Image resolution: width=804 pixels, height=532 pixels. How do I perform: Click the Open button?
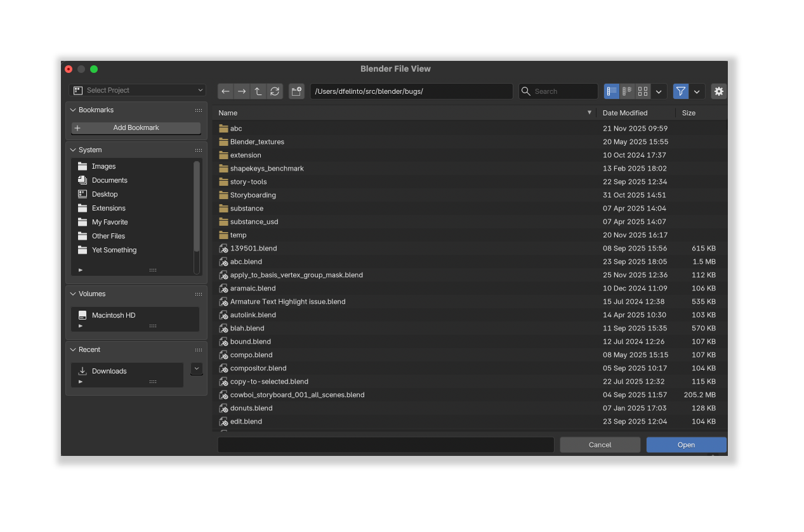pos(687,445)
